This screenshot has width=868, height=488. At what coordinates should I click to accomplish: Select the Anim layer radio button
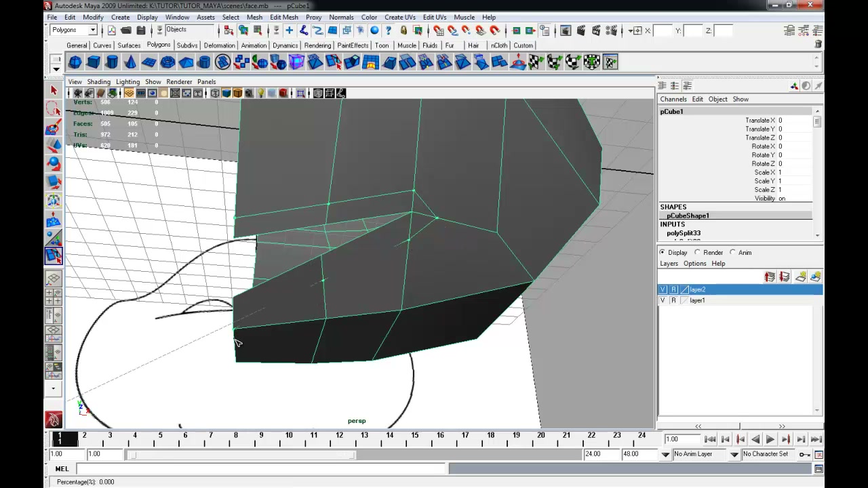[732, 252]
